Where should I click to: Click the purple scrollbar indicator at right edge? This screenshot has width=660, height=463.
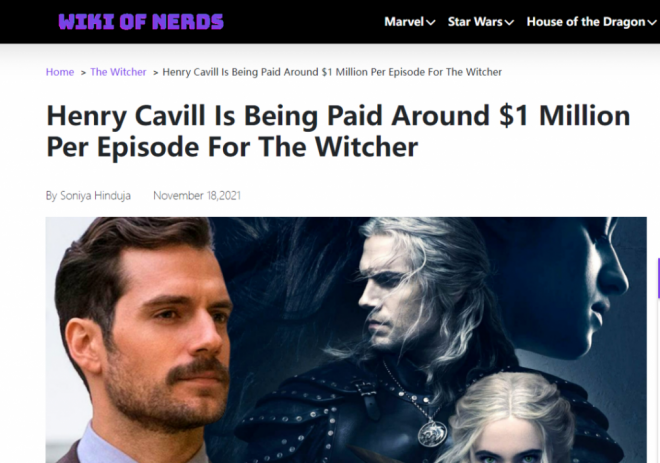[658, 279]
